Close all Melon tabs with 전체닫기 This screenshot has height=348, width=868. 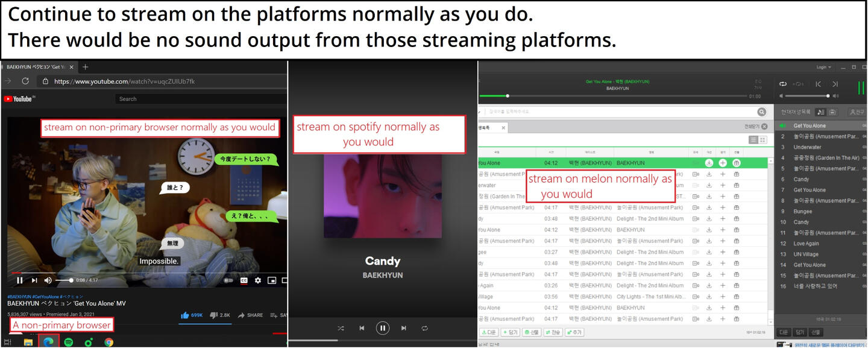(x=756, y=127)
